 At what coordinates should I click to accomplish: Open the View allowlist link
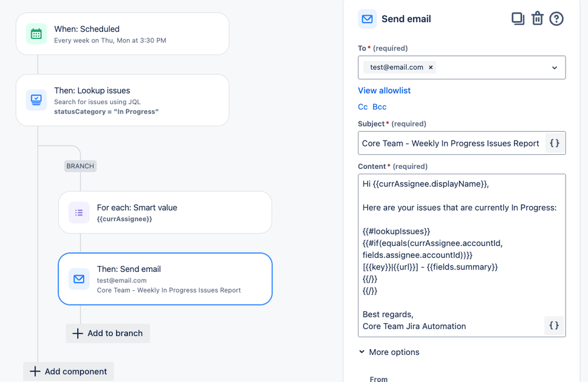[x=384, y=91]
